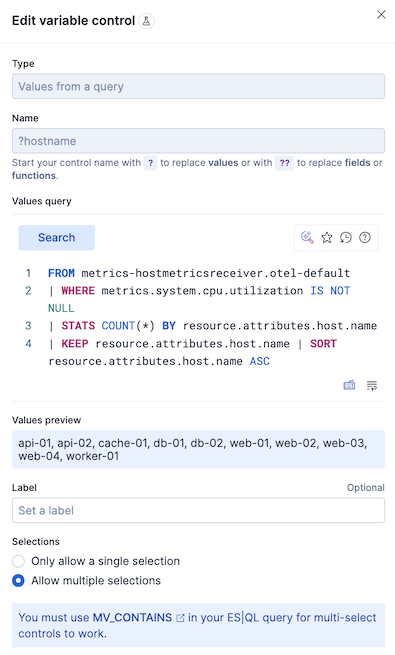Screen dimensions: 395x655
Task: Open query history clock icon
Action: click(346, 238)
